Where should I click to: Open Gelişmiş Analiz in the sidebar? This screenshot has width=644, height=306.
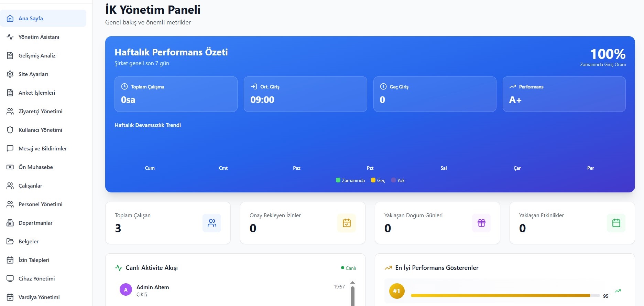click(x=37, y=56)
